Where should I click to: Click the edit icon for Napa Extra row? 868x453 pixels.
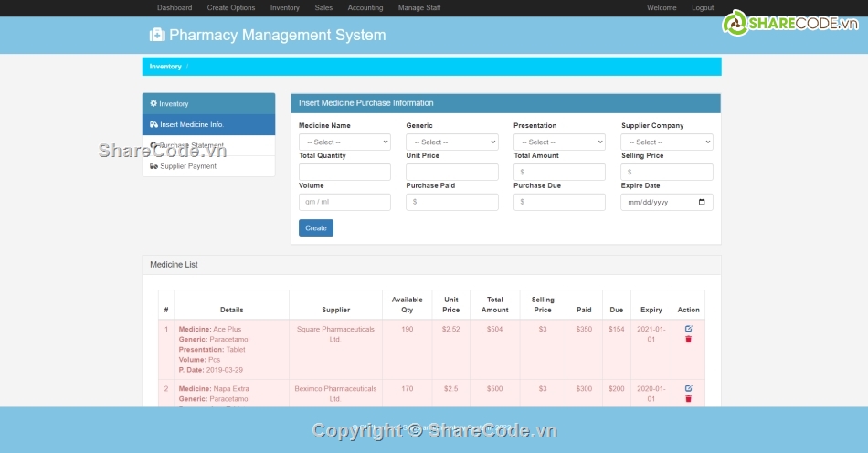pyautogui.click(x=688, y=388)
